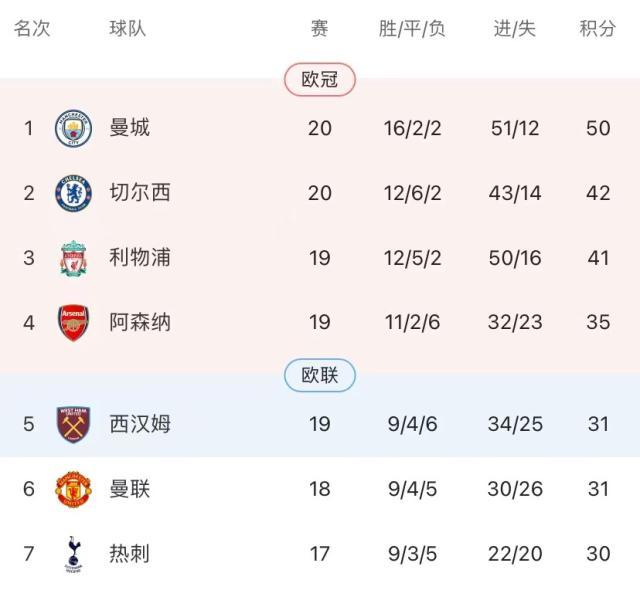The height and width of the screenshot is (597, 640).
Task: Select the 欧联 zone label
Action: 320,376
